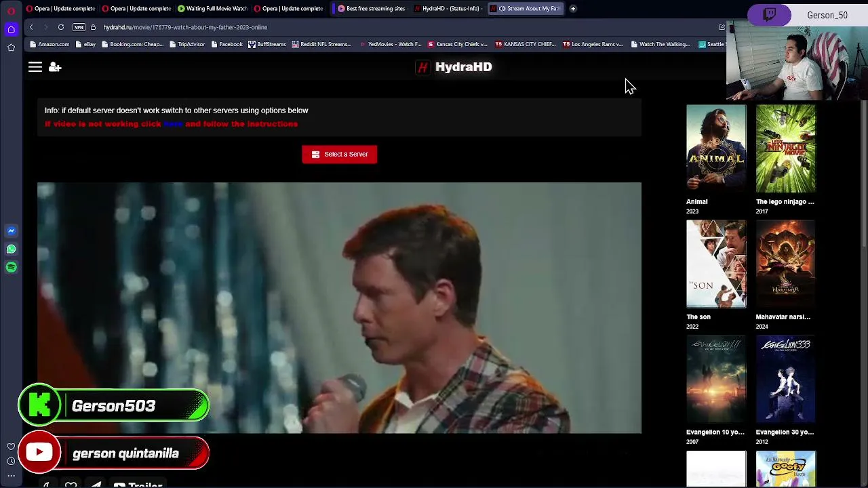Open the Evangelion 3.33 poster
Screen dimensions: 868x488
[786, 379]
